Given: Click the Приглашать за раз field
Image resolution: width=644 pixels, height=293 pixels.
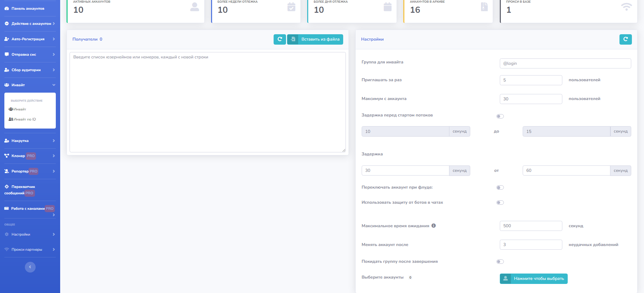Looking at the screenshot, I should (531, 80).
